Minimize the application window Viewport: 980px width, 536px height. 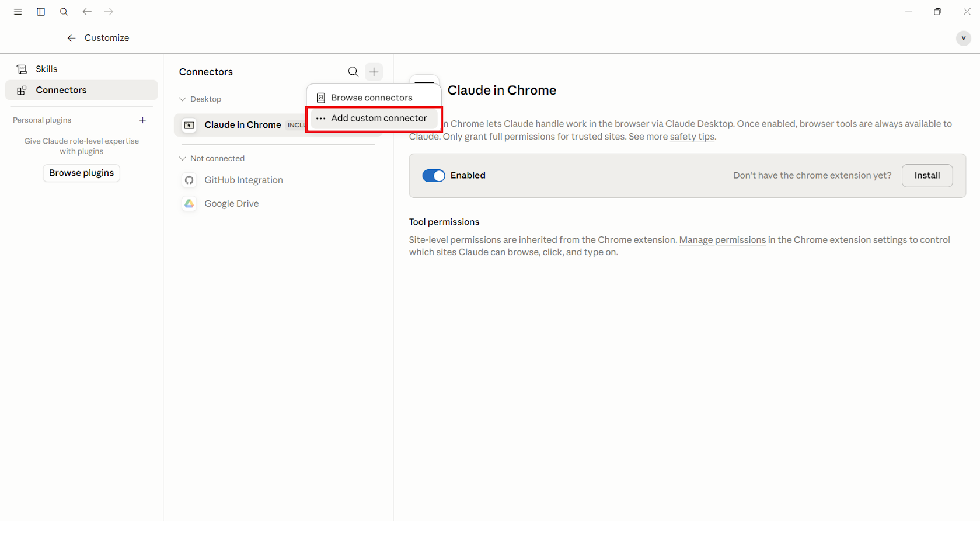coord(909,12)
